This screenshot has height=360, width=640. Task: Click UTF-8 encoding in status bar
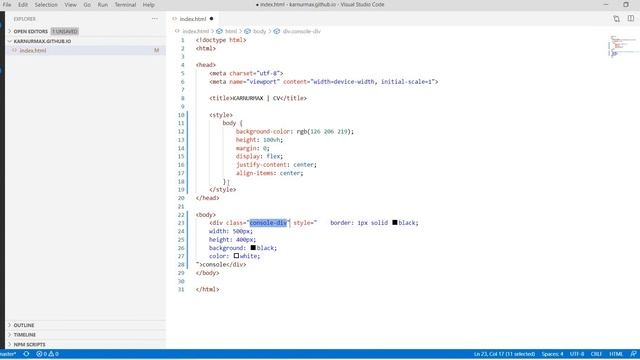(x=577, y=354)
